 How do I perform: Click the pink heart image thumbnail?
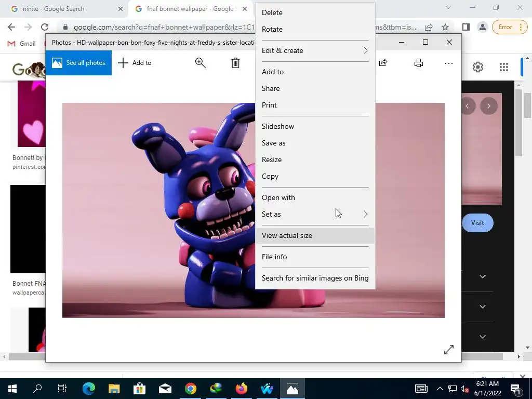coord(32,114)
